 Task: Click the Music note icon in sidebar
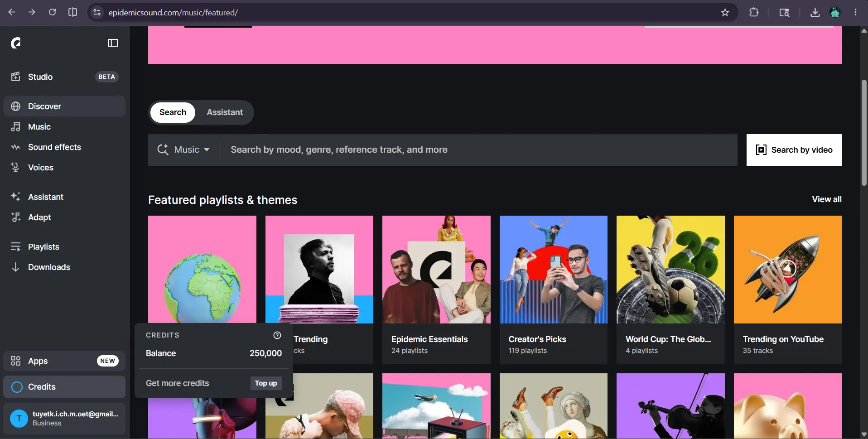[x=15, y=127]
